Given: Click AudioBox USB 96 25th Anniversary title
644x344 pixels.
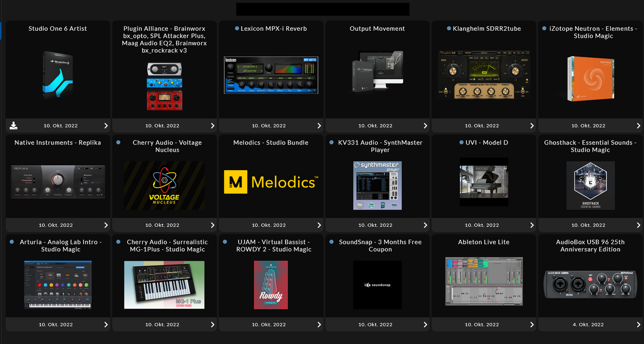Looking at the screenshot, I should pos(591,246).
